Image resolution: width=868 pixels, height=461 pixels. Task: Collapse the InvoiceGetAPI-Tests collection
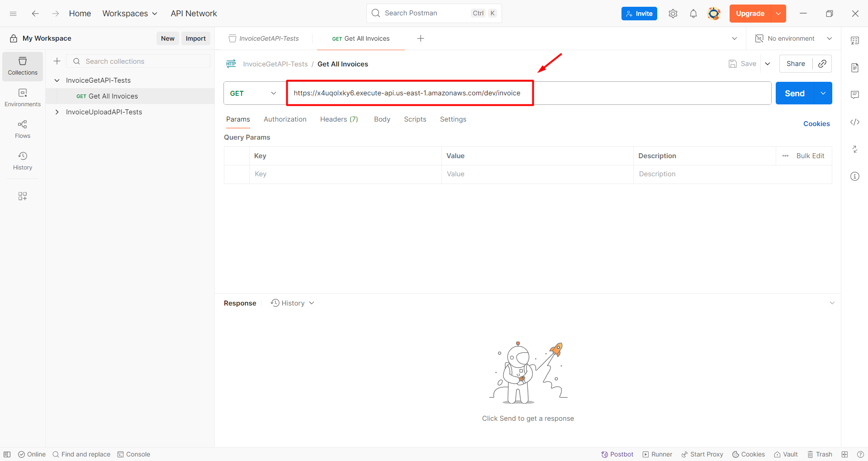click(x=57, y=80)
